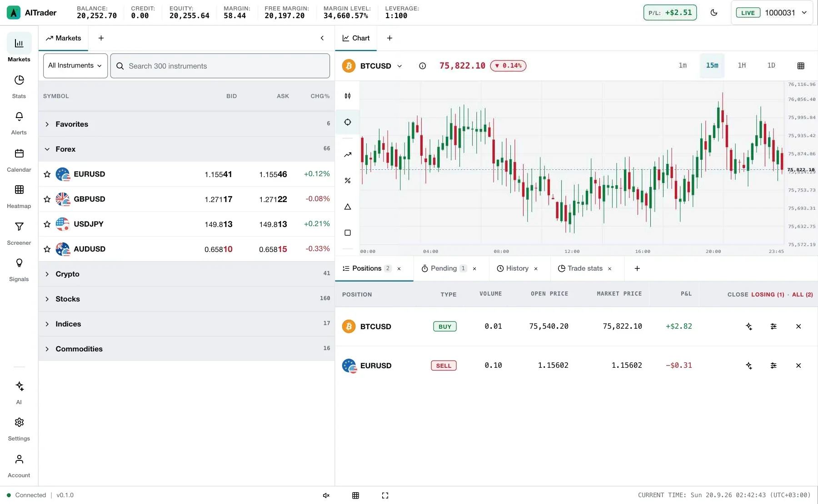818x504 pixels.
Task: Expand the Commodities group
Action: pyautogui.click(x=186, y=349)
